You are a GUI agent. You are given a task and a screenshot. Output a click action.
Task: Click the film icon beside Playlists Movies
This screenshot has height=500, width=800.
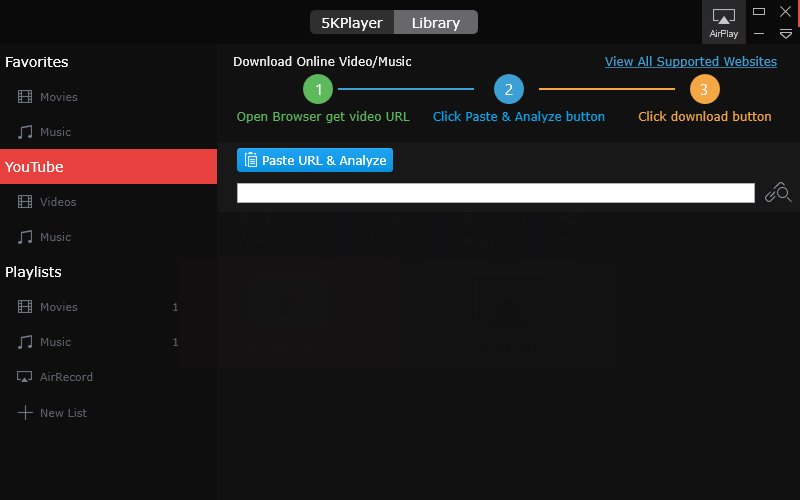(25, 307)
